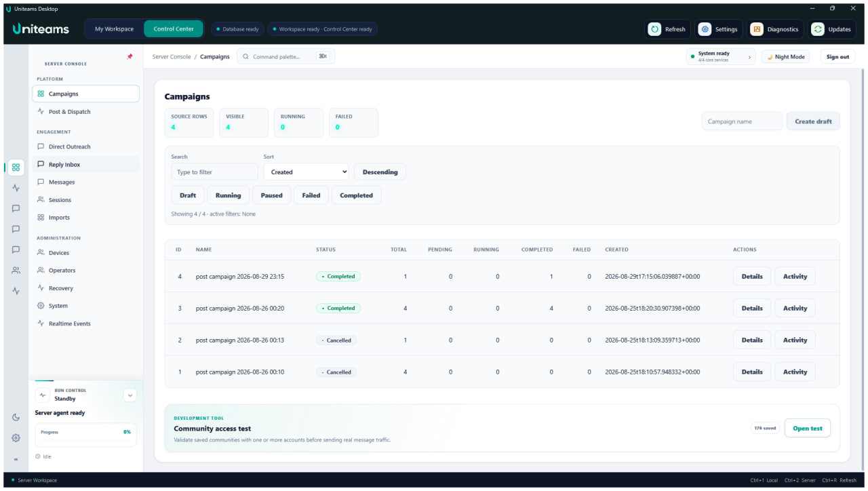Image resolution: width=868 pixels, height=491 pixels.
Task: Click the moon icon at the rail bottom
Action: 16,417
